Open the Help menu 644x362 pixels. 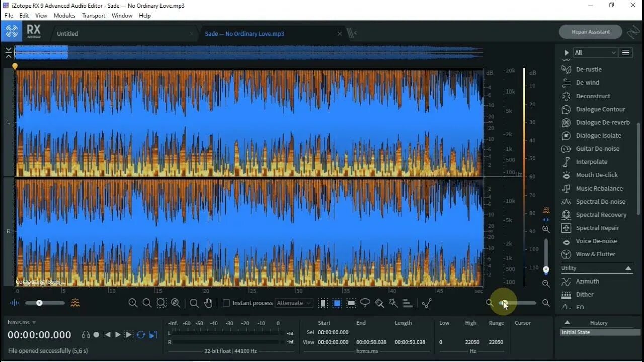tap(145, 16)
